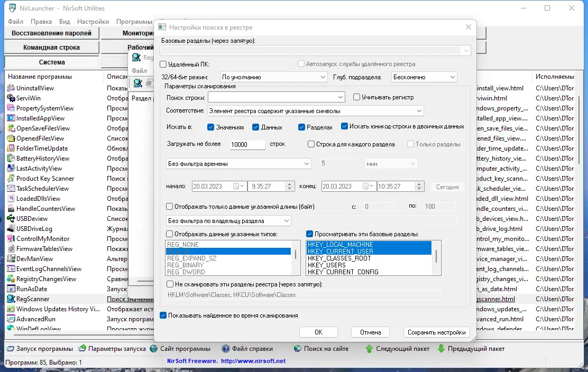Image resolution: width=588 pixels, height=372 pixels.
Task: Open the 32/64-бит режим dropdown
Action: (x=324, y=77)
